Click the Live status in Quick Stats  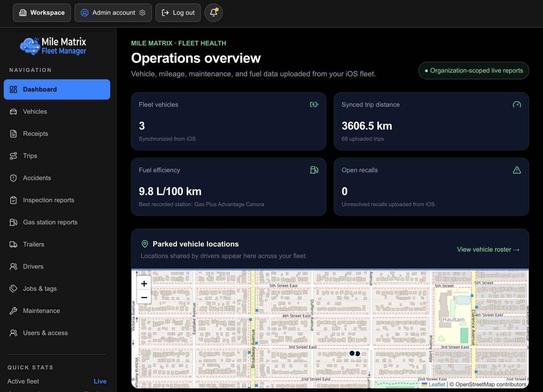(100, 381)
